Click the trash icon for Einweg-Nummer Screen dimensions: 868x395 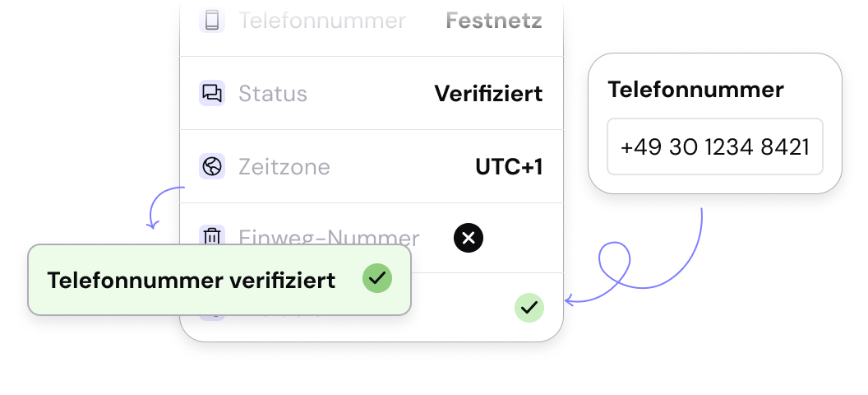[x=212, y=237]
